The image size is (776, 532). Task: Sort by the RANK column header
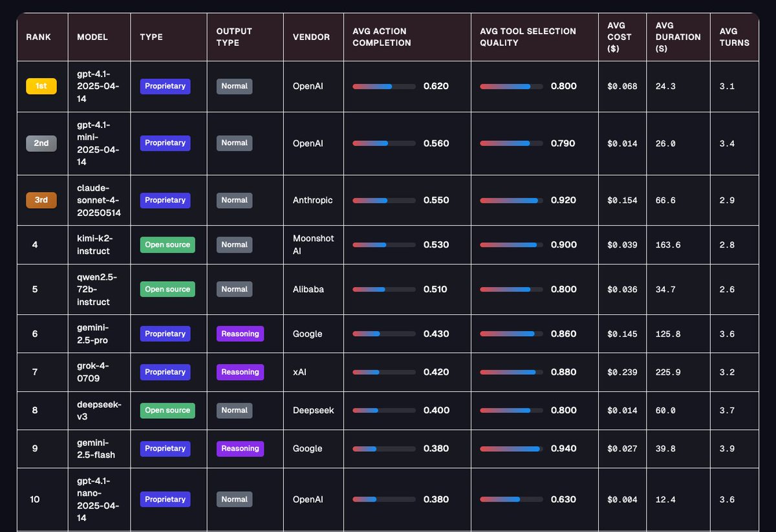pos(38,37)
